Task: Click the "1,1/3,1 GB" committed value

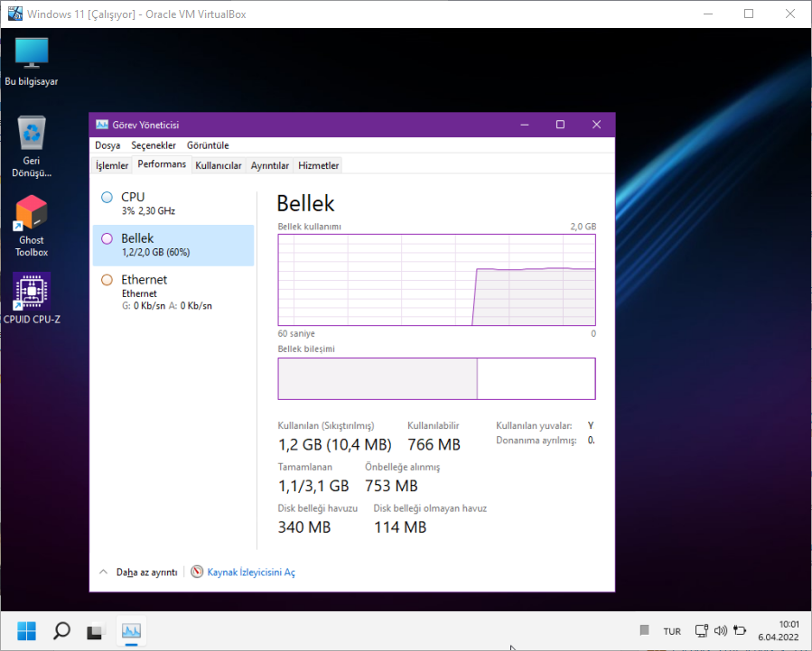Action: pyautogui.click(x=313, y=486)
